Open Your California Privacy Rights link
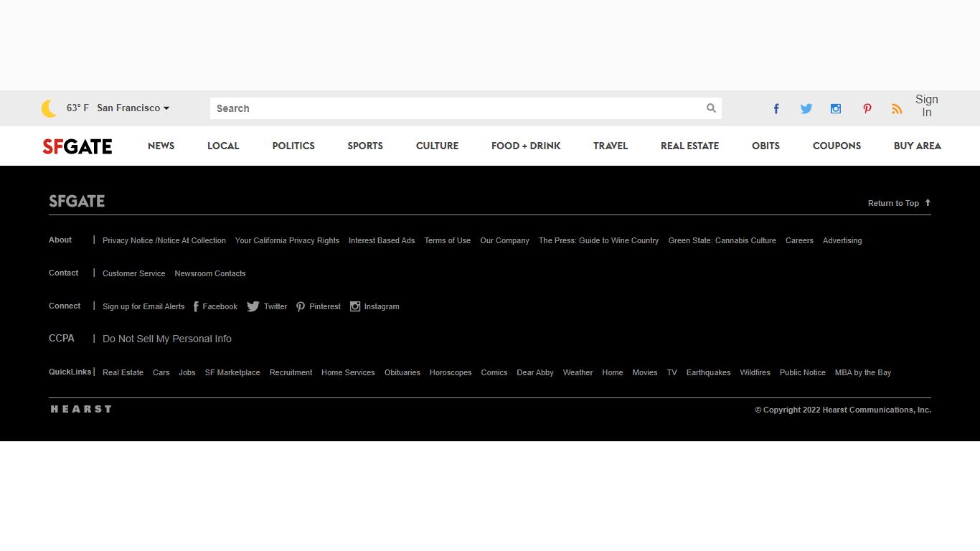 coord(287,240)
